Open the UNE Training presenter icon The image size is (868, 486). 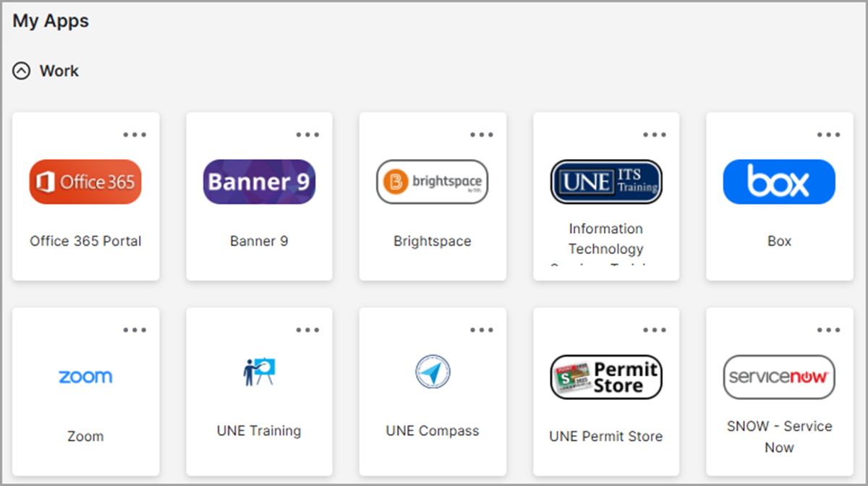[x=259, y=372]
